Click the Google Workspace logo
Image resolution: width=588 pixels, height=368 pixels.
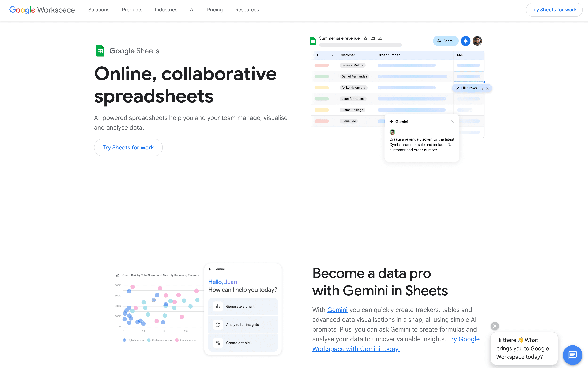[42, 10]
